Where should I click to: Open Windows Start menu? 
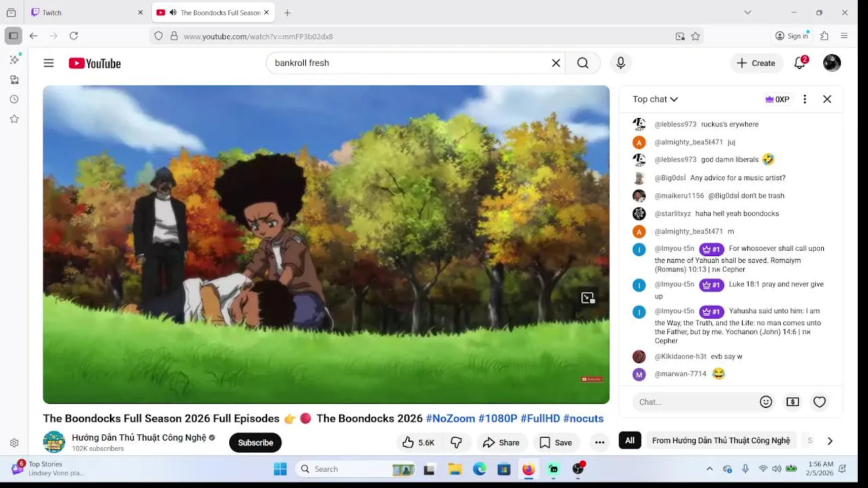click(x=280, y=469)
